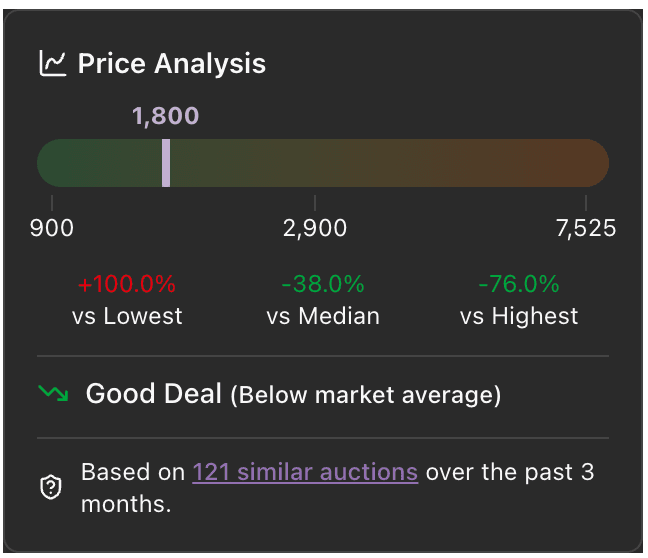Select the -38.0% percentage figure
Viewport: 648px width, 558px height.
pos(323,284)
